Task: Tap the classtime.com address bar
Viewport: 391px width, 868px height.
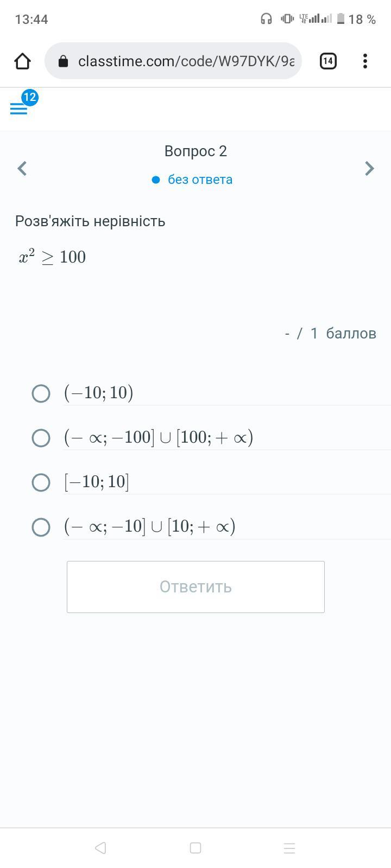Action: point(185,61)
